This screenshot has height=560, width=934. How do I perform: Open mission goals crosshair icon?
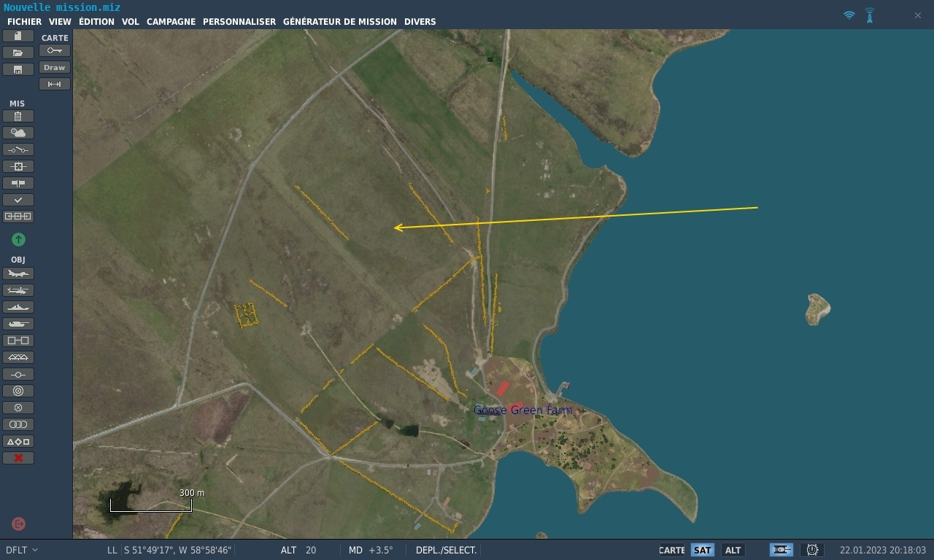click(18, 166)
